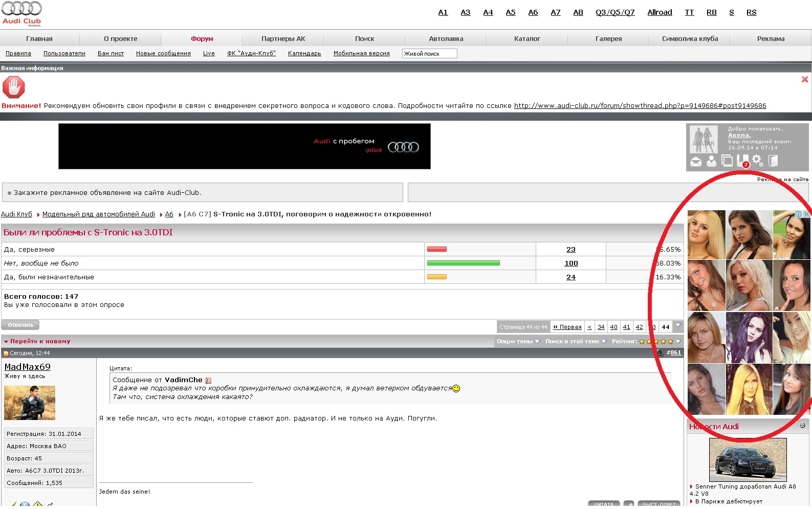Image resolution: width=812 pixels, height=509 pixels.
Task: View voters for 'Нет, вообще не было' (100)
Action: point(571,263)
